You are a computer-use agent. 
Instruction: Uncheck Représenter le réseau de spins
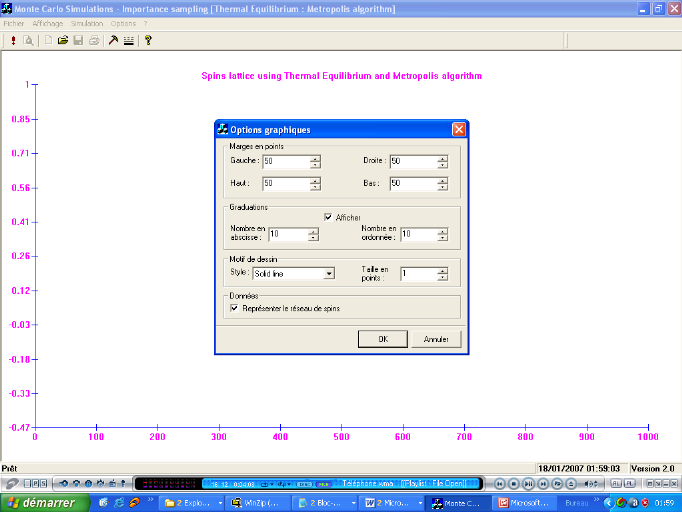(x=234, y=308)
